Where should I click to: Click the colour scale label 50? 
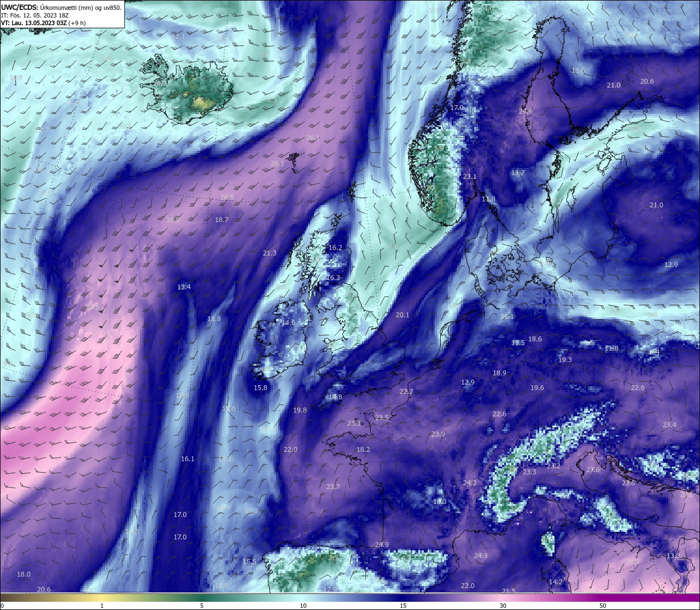coord(603,606)
